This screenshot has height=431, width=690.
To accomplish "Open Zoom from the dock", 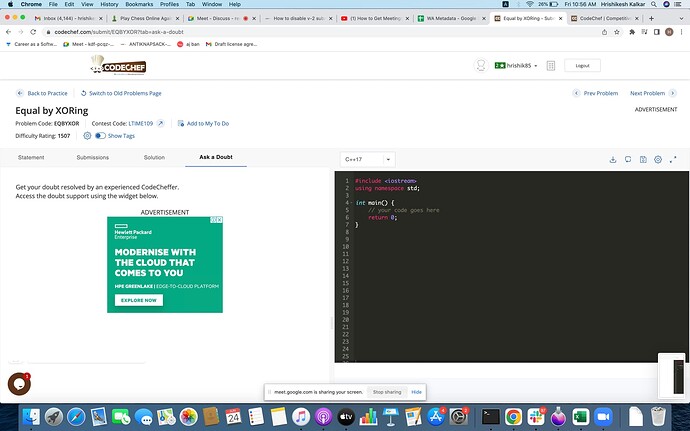I will [603, 416].
